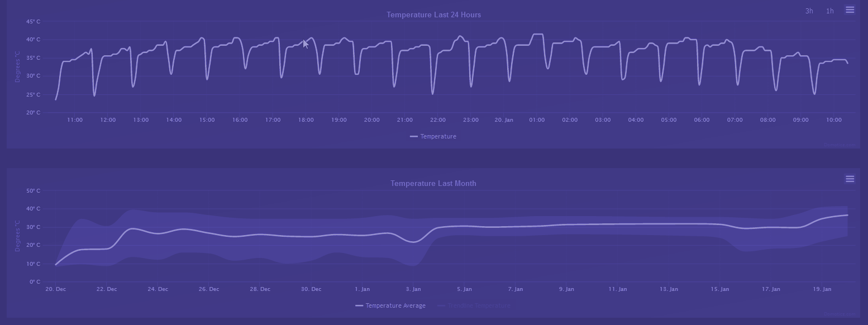868x325 pixels.
Task: Select the 20. Jan marker on hourly axis
Action: [504, 120]
